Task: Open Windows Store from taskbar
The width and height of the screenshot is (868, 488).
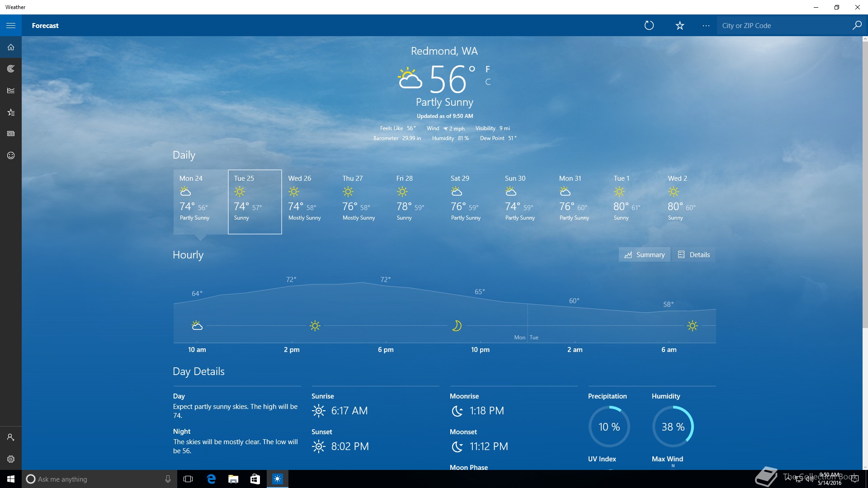Action: pos(255,479)
